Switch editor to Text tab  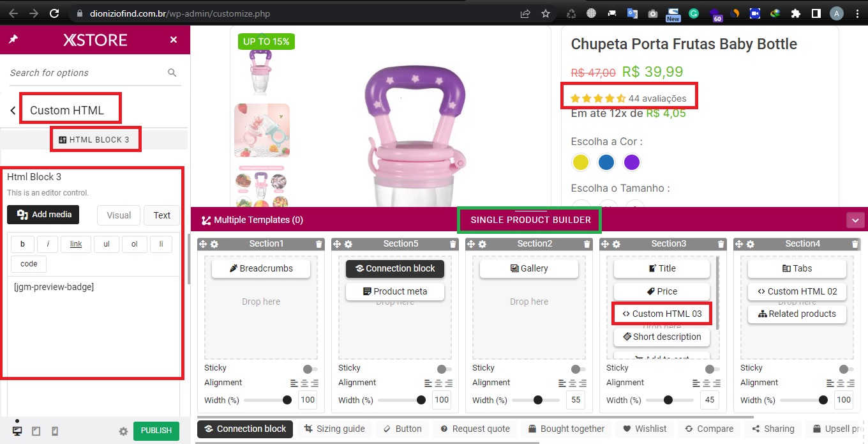(162, 215)
